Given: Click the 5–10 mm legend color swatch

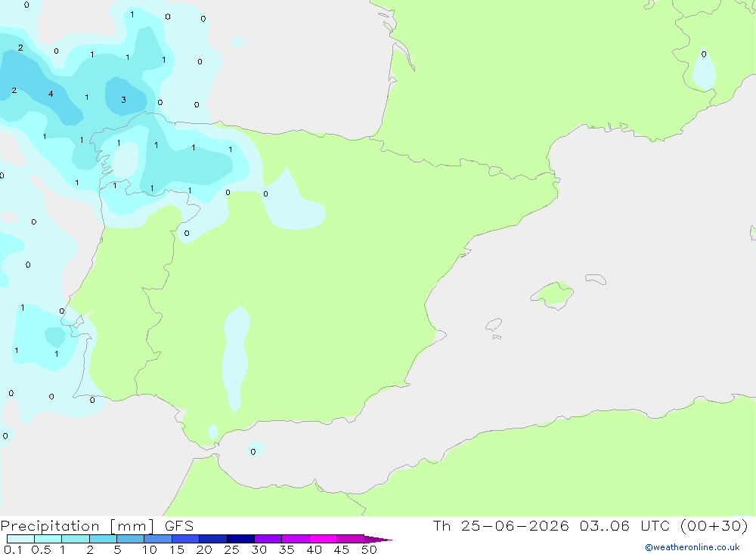Looking at the screenshot, I should pos(130,539).
